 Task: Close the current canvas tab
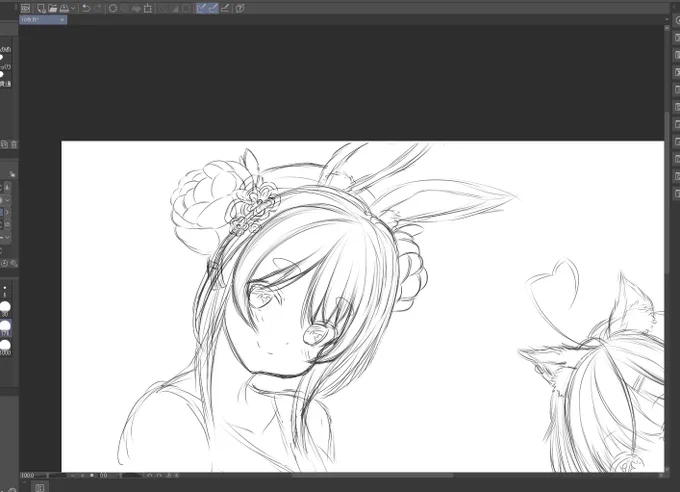62,20
